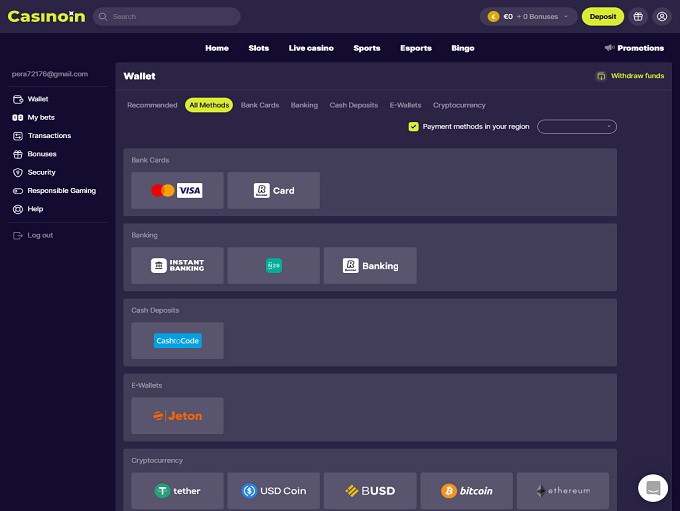Expand the balance and bonuses dropdown
680x511 pixels.
tap(530, 17)
